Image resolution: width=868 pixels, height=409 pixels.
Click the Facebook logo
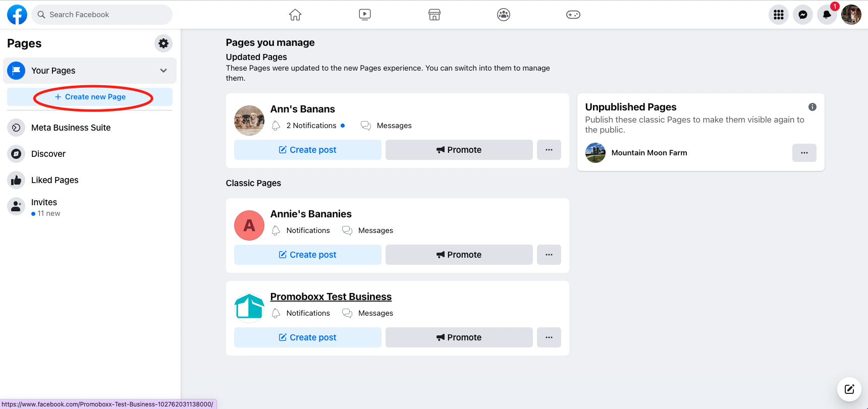click(x=17, y=15)
